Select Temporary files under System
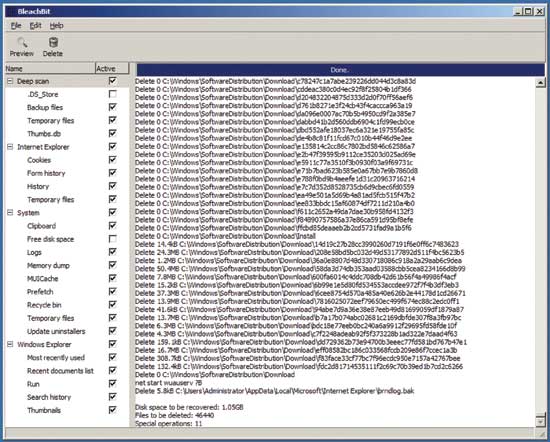This screenshot has width=550, height=442. pos(51,318)
